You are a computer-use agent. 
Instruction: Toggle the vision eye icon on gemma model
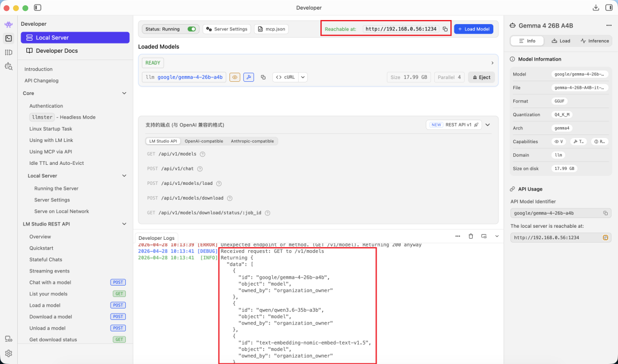(235, 77)
